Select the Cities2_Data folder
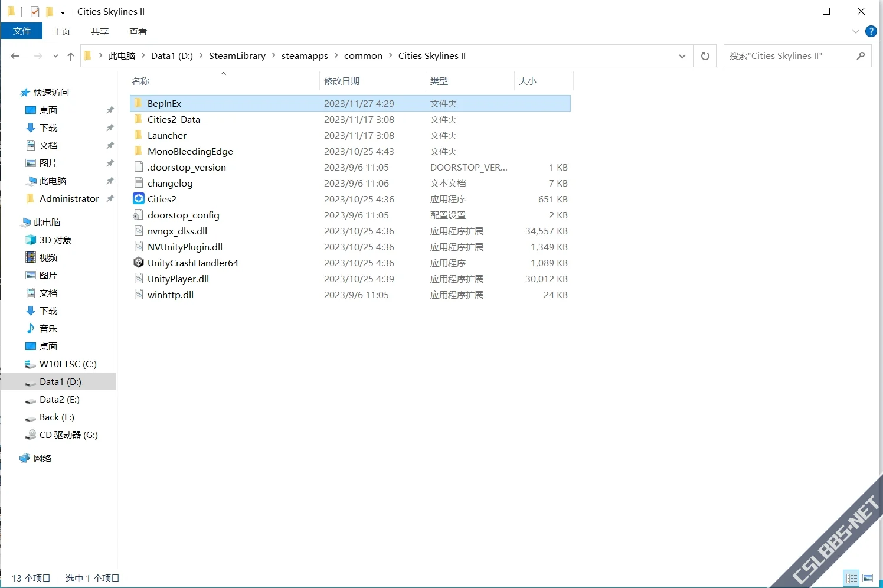883x588 pixels. click(x=174, y=119)
